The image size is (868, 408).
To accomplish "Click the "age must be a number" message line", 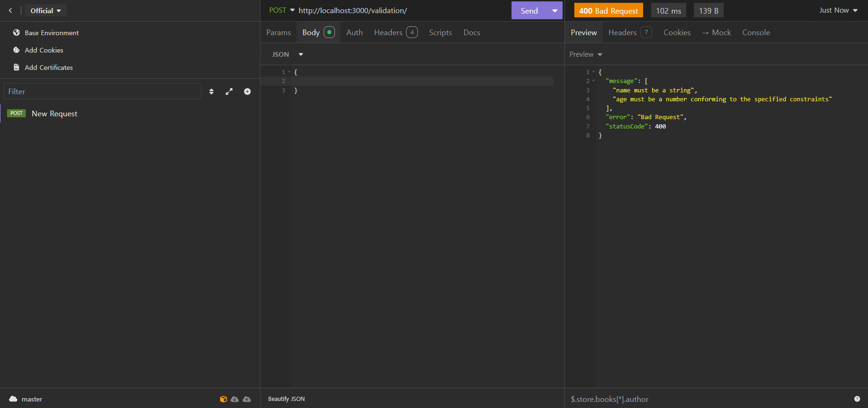I will click(x=722, y=99).
